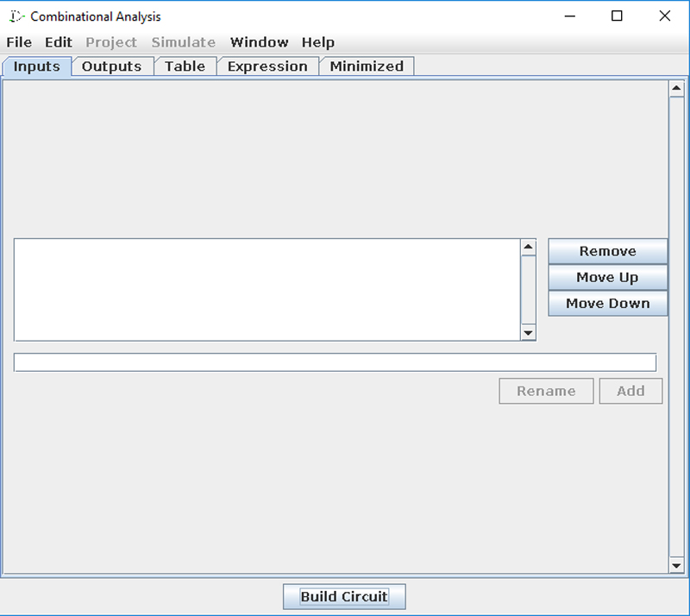
Task: Click the main panel scroll down arrow
Action: (676, 565)
